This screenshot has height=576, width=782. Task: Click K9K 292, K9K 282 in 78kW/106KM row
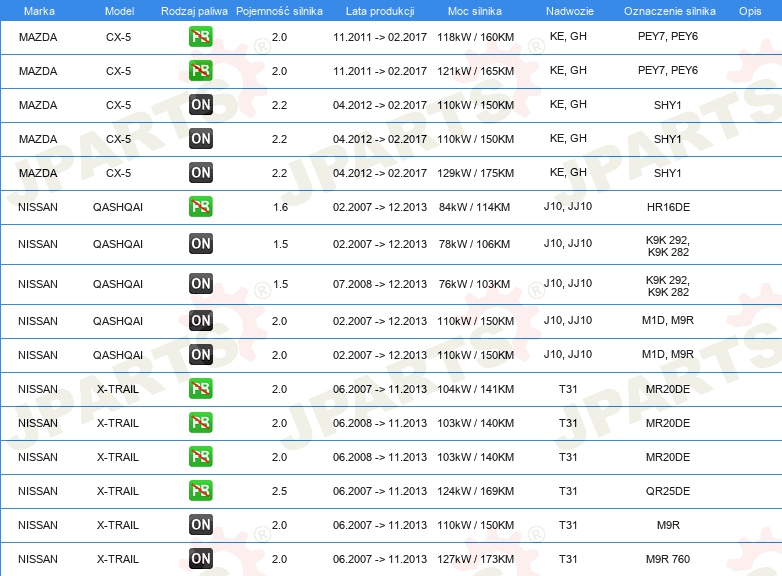(x=668, y=246)
